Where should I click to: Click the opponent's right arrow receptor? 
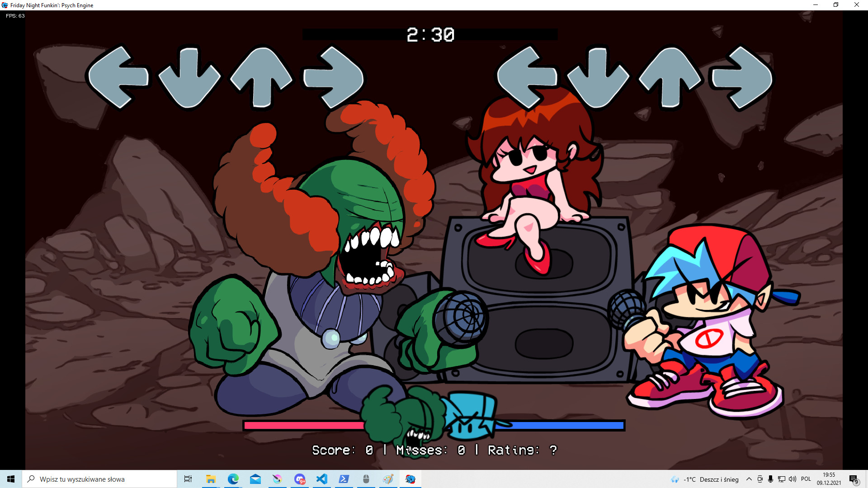[x=334, y=78]
